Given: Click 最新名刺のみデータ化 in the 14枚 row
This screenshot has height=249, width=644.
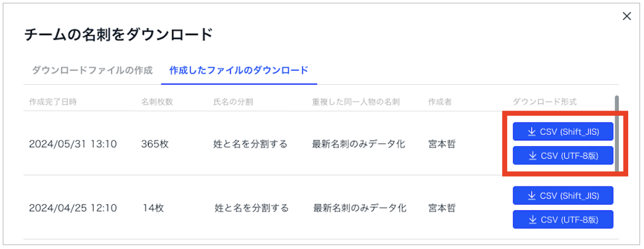Looking at the screenshot, I should click(x=360, y=207).
